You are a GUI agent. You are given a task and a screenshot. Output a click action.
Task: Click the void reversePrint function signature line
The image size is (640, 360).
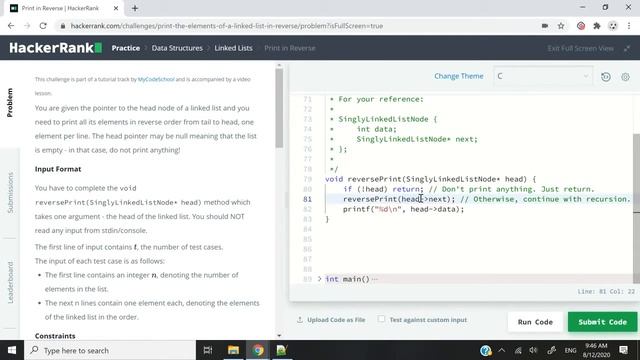pos(431,179)
